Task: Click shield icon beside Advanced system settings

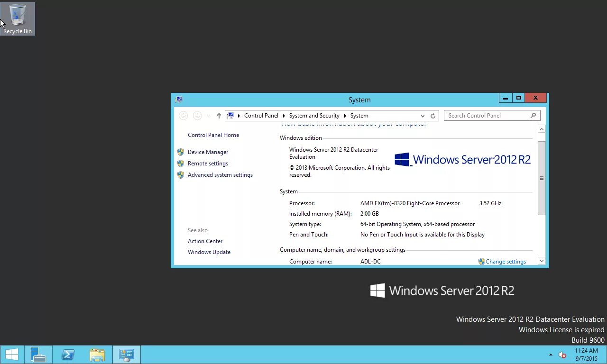Action: pos(181,175)
